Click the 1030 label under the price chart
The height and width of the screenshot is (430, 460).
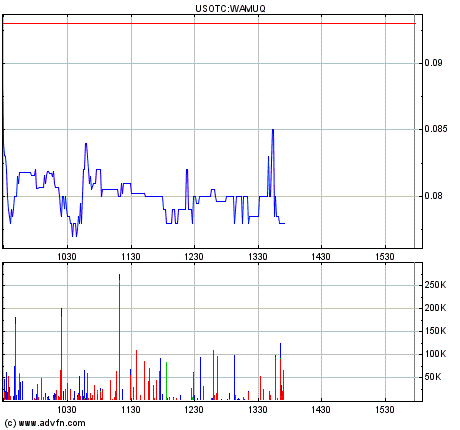pos(67,257)
